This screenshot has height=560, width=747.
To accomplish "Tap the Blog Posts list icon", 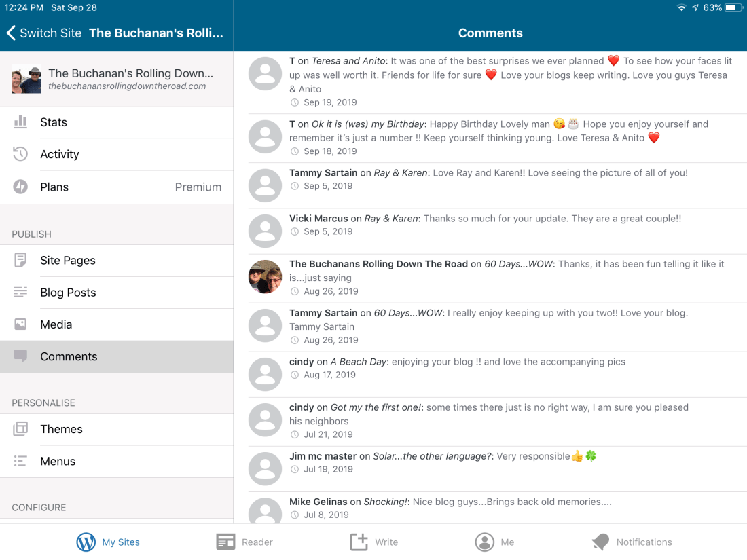I will 20,293.
